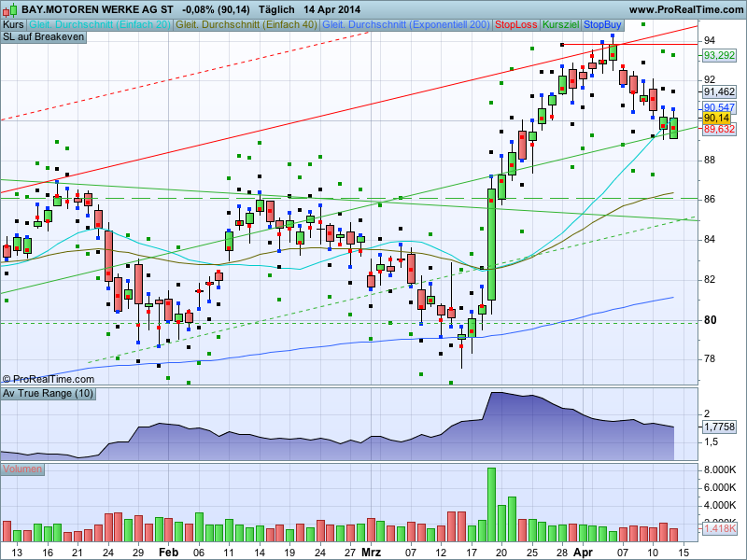Select Gleit. Durchschnitt (Einfach 20) indicator label
Screen dimensions: 747x560
(100, 25)
